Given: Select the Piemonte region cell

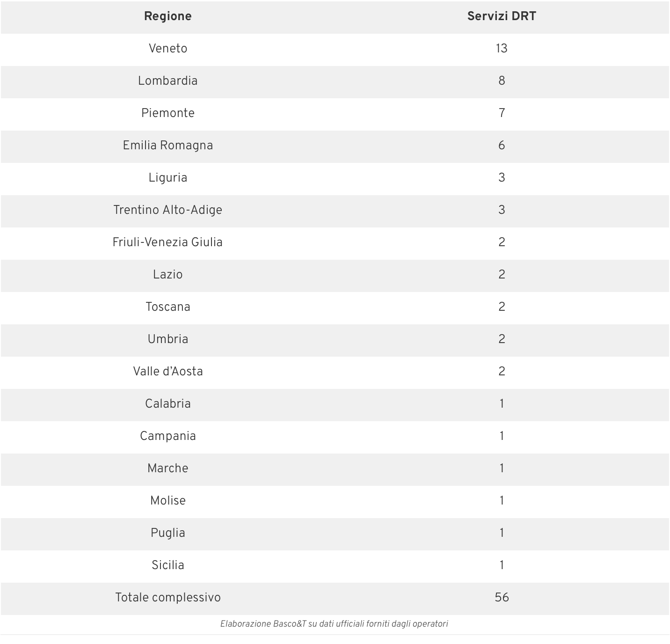Looking at the screenshot, I should point(167,113).
